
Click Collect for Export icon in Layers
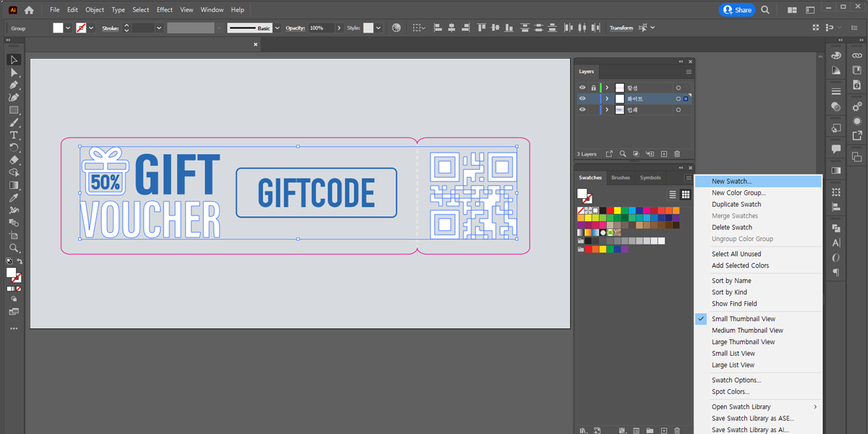[609, 154]
